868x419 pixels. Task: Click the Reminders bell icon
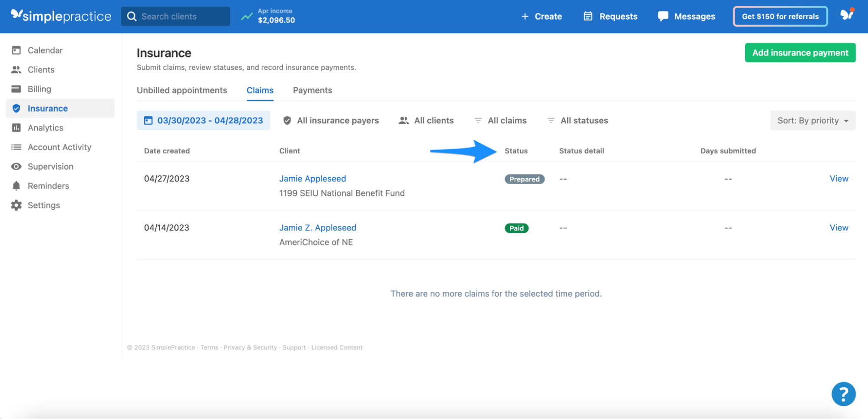click(x=17, y=186)
